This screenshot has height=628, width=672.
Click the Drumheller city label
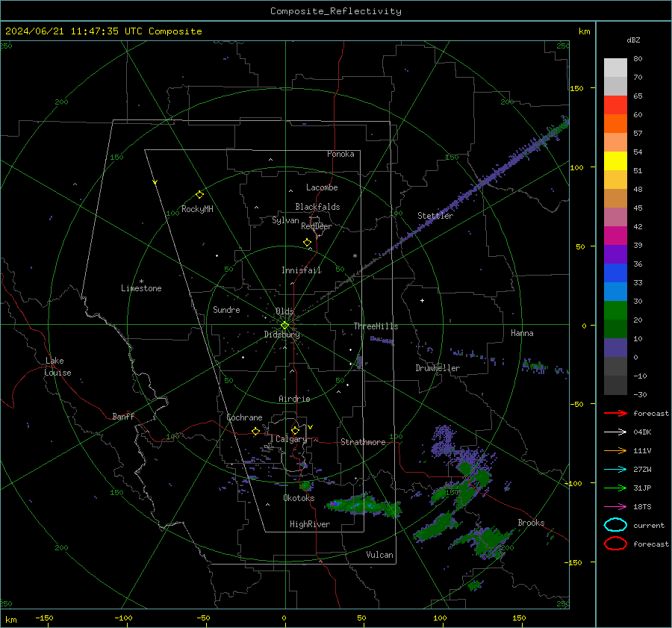pos(438,368)
